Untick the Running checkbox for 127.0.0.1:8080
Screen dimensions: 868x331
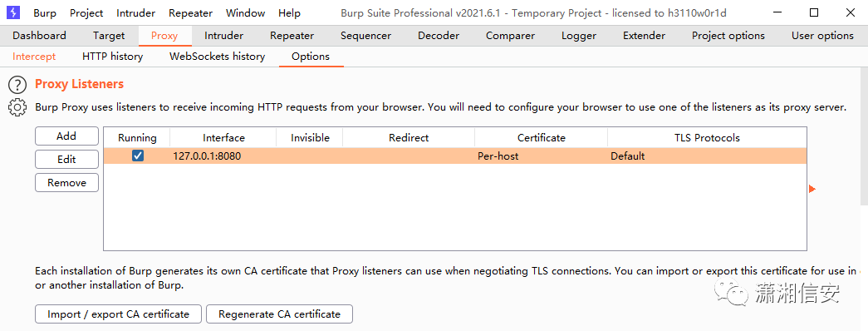pyautogui.click(x=138, y=156)
